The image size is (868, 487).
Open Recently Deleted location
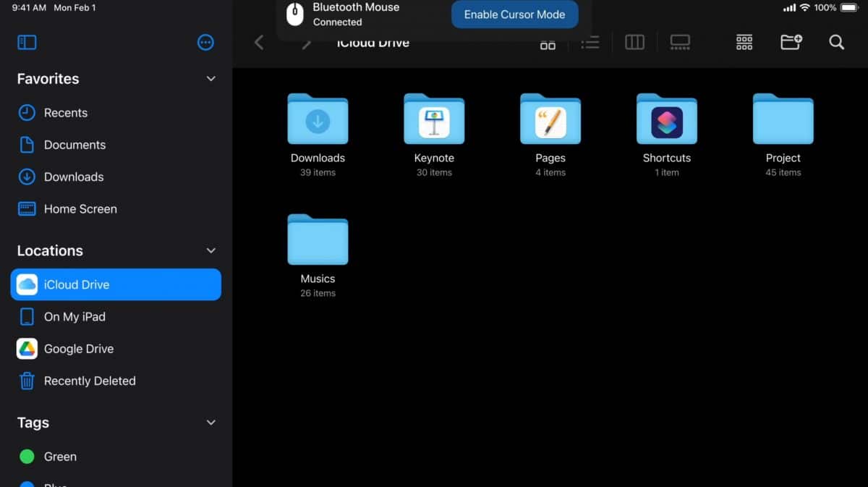[90, 381]
